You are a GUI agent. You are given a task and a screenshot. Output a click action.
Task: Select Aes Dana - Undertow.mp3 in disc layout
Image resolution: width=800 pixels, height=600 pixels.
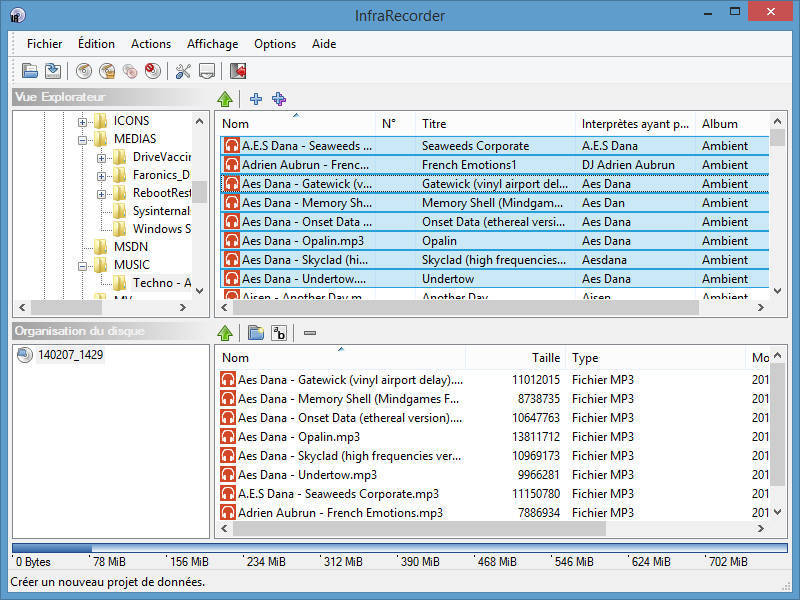pyautogui.click(x=494, y=475)
